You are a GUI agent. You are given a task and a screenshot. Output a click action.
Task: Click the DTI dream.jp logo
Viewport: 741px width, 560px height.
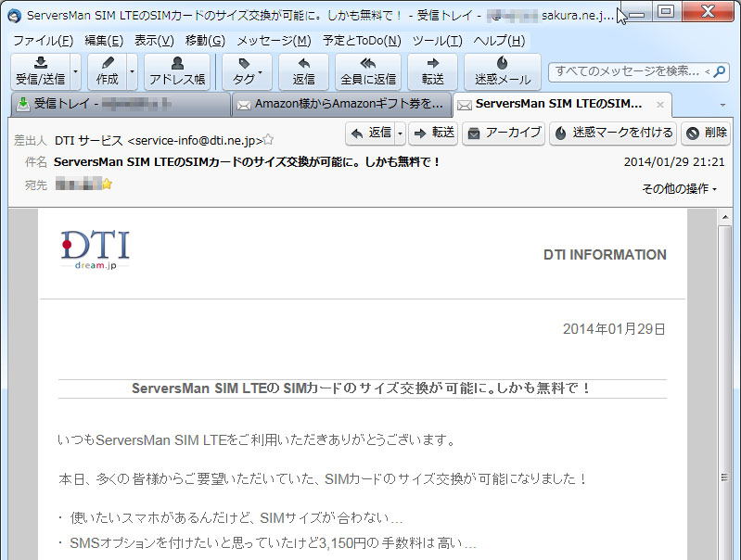[96, 249]
